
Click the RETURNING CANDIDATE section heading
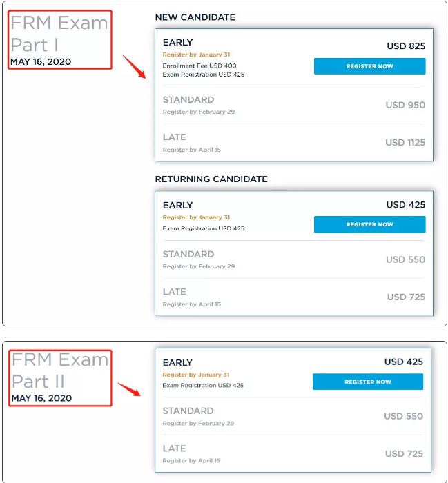coord(211,179)
